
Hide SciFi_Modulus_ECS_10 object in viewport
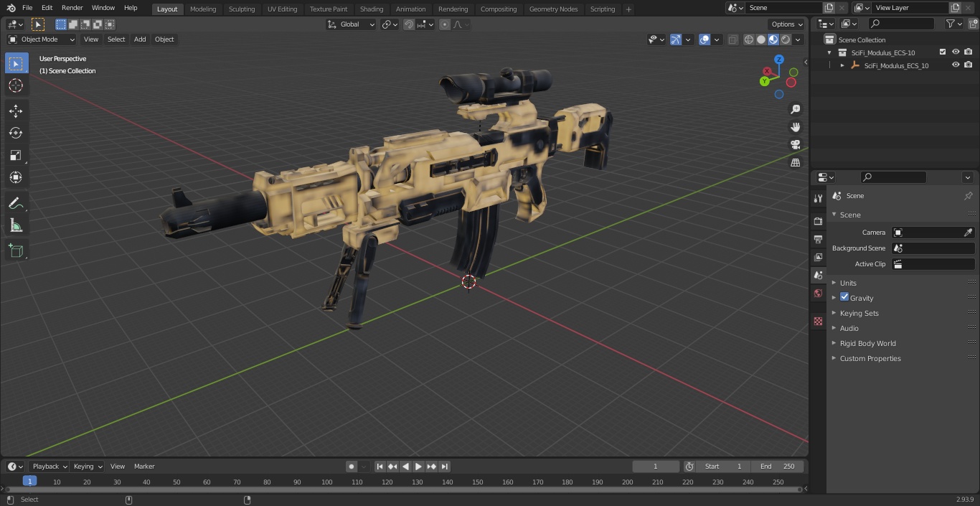pyautogui.click(x=956, y=65)
